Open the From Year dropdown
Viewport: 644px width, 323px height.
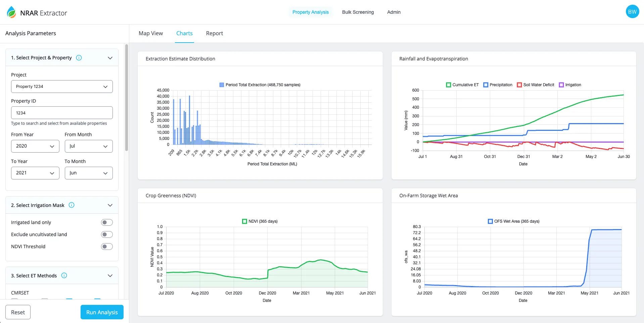click(x=35, y=146)
